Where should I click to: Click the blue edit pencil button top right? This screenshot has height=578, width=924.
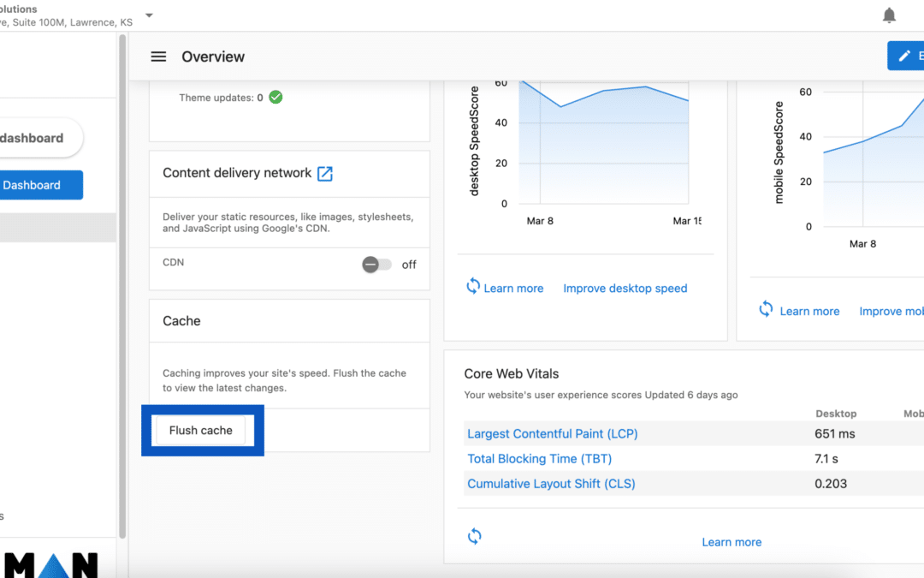(906, 55)
